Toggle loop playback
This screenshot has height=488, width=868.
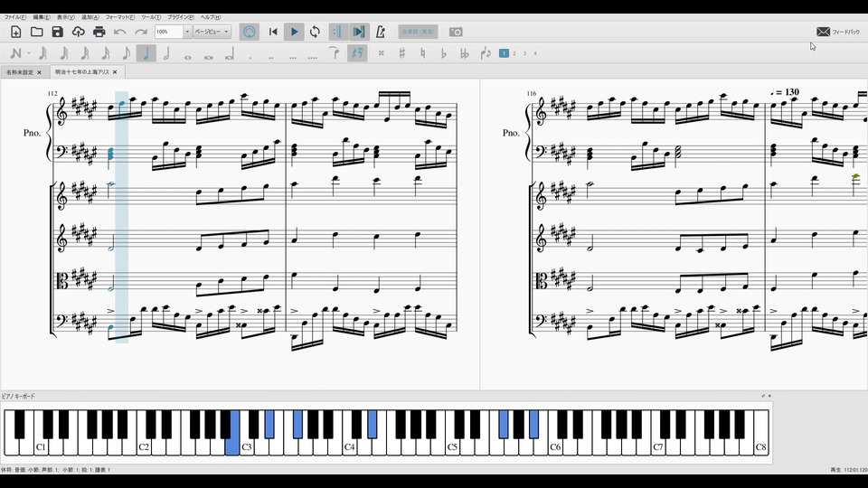[315, 32]
